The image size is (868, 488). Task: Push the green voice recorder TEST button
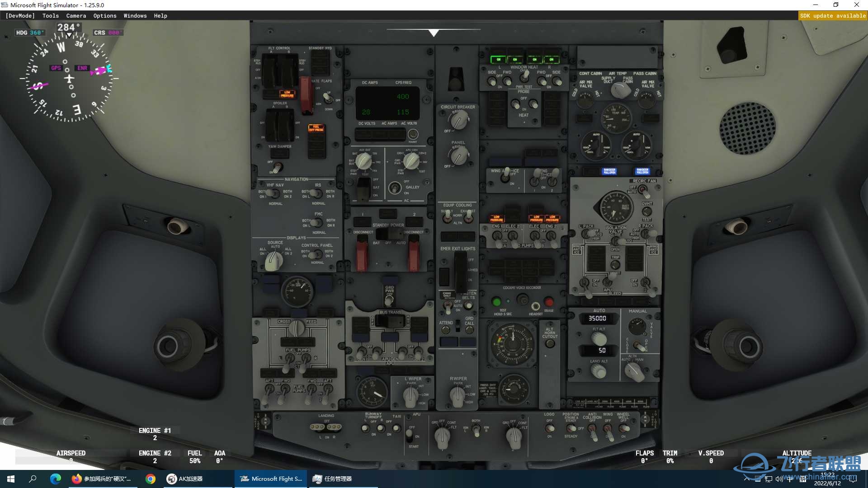click(496, 301)
